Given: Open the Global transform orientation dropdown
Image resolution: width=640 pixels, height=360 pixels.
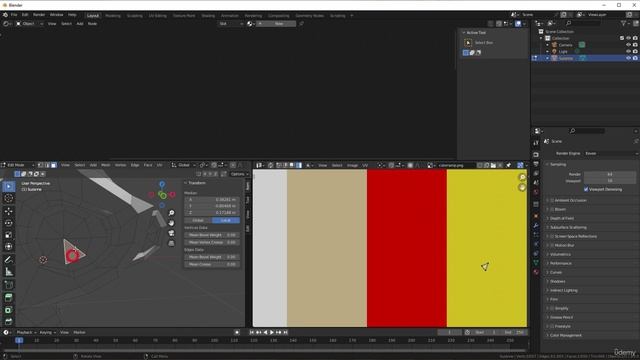Looking at the screenshot, I should [x=184, y=165].
